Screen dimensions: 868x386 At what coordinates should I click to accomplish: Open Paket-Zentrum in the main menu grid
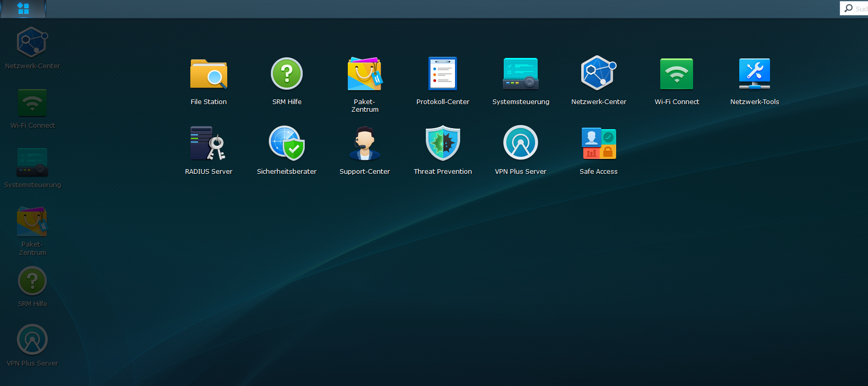(364, 75)
